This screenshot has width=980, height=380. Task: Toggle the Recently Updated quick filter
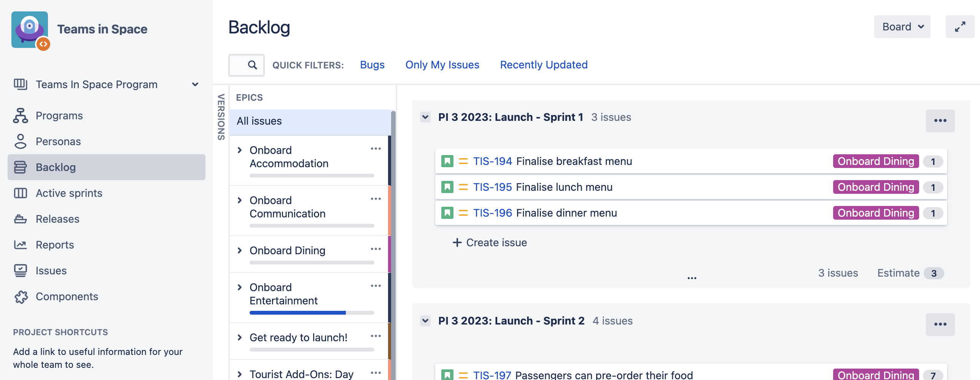[544, 65]
